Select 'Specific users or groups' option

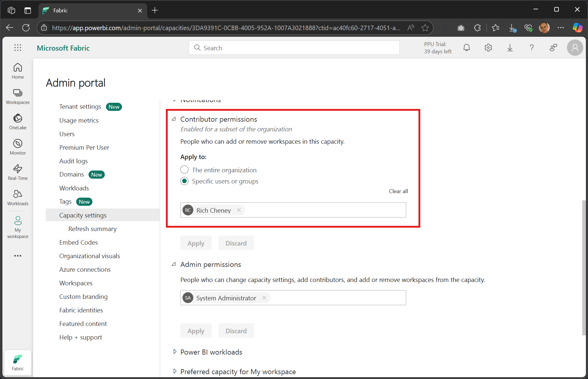pyautogui.click(x=184, y=181)
